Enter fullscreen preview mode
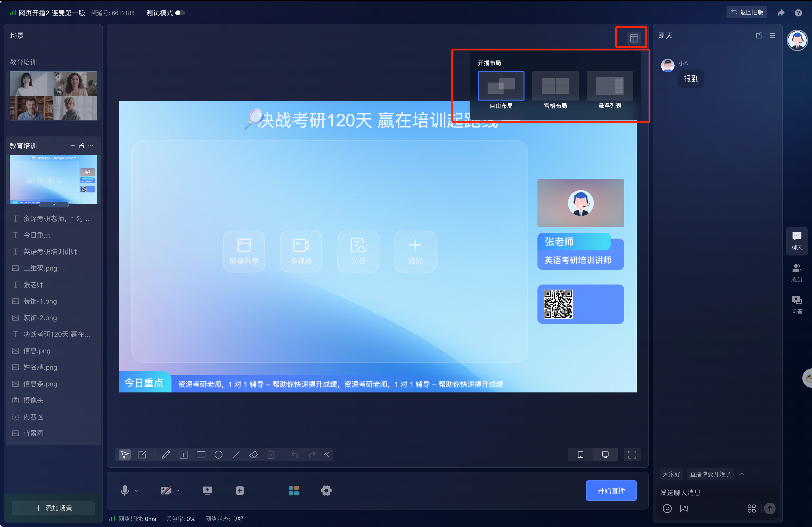 tap(632, 455)
